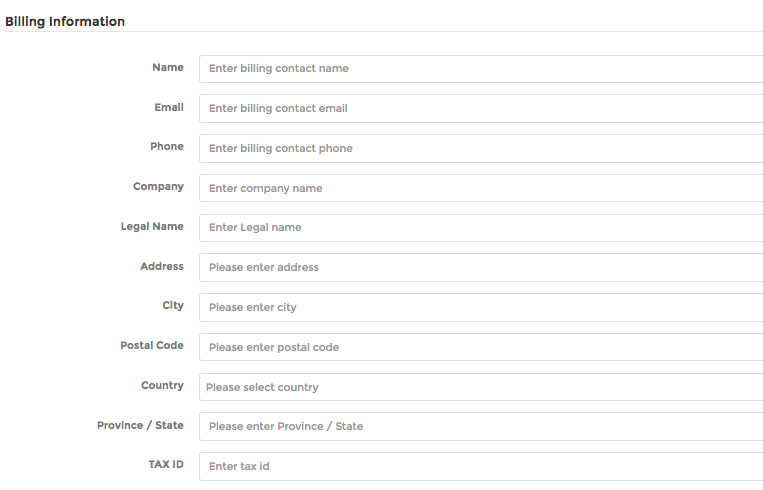This screenshot has height=490, width=763.
Task: Select the 'Email' label text
Action: [169, 107]
